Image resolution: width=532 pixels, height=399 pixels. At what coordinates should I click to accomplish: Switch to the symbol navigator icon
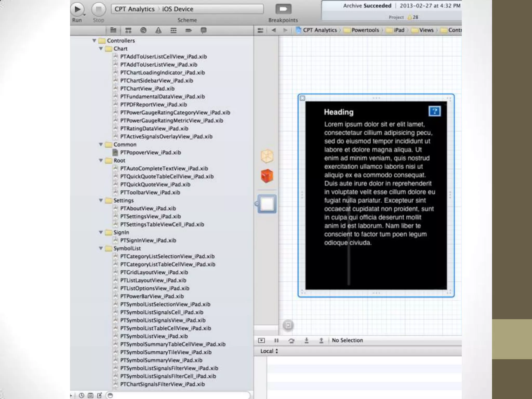pyautogui.click(x=128, y=30)
